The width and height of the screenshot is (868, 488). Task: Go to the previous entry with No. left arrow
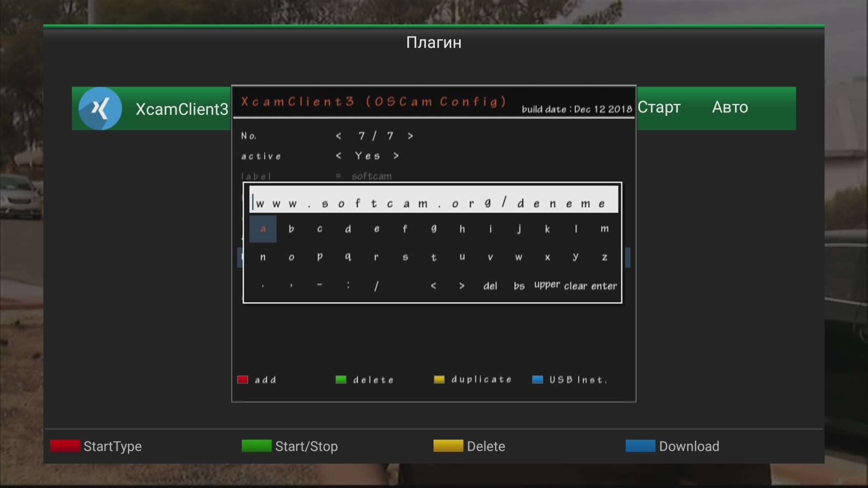(339, 136)
